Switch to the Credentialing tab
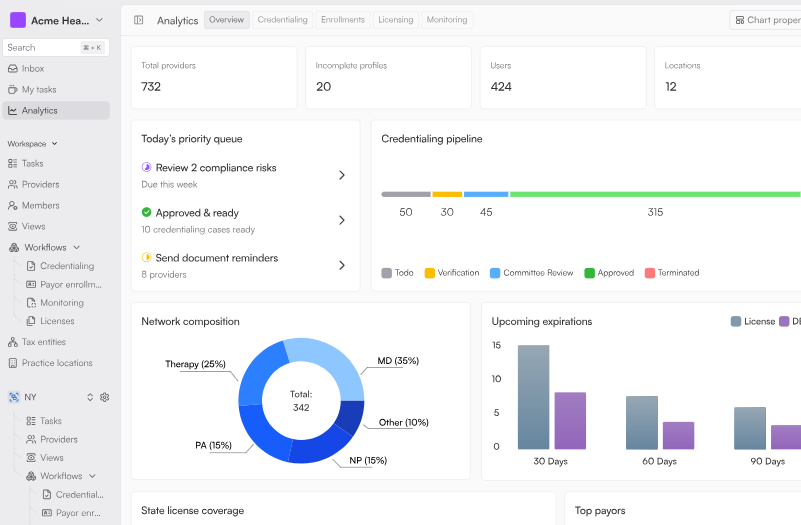 coord(282,20)
